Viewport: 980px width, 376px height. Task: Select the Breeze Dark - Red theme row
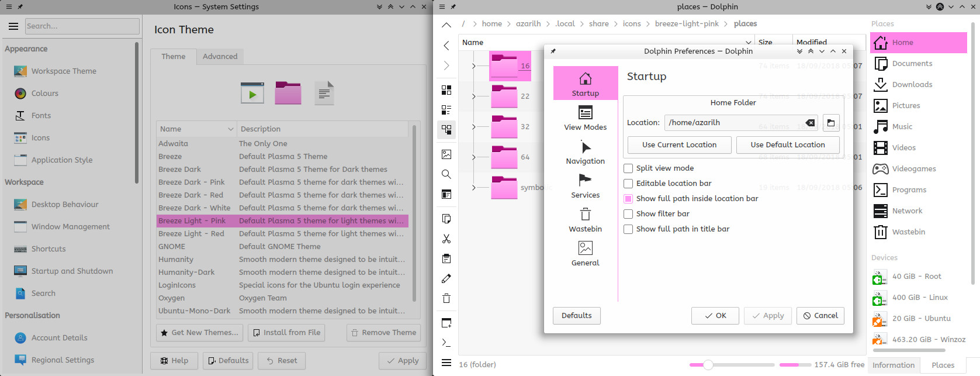point(282,195)
